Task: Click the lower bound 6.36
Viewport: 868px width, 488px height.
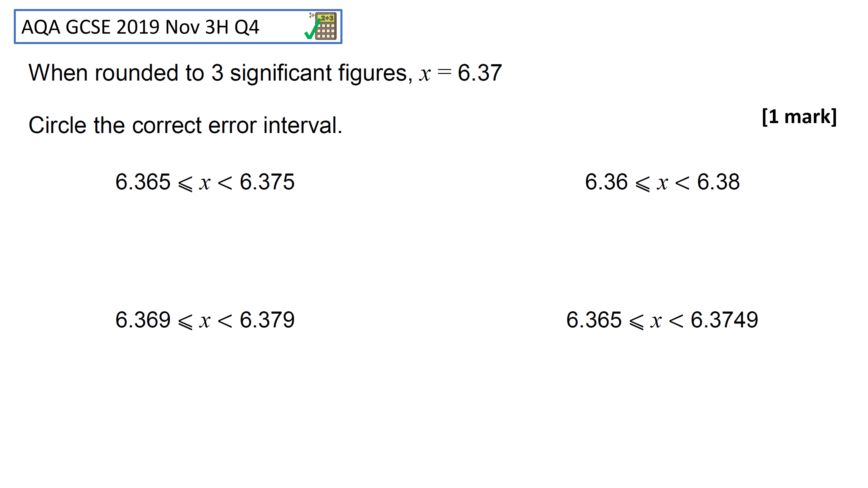Action: point(606,182)
